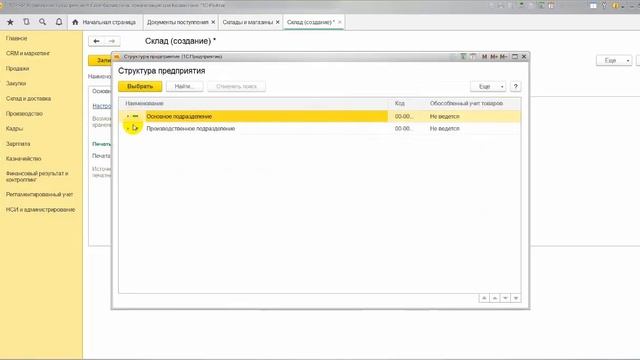Open the НСИ и администрирование section
This screenshot has width=640, height=360.
click(x=40, y=209)
